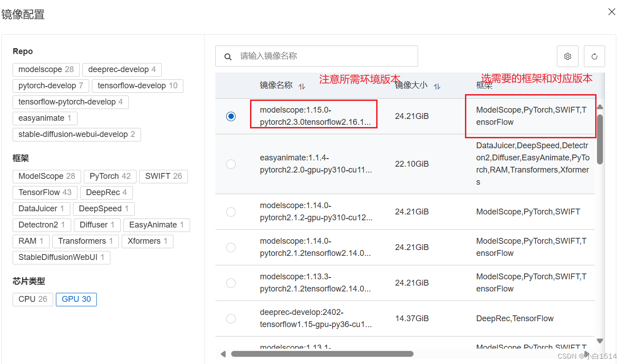The height and width of the screenshot is (364, 624).
Task: Select CPU 26 chip type
Action: [x=33, y=299]
